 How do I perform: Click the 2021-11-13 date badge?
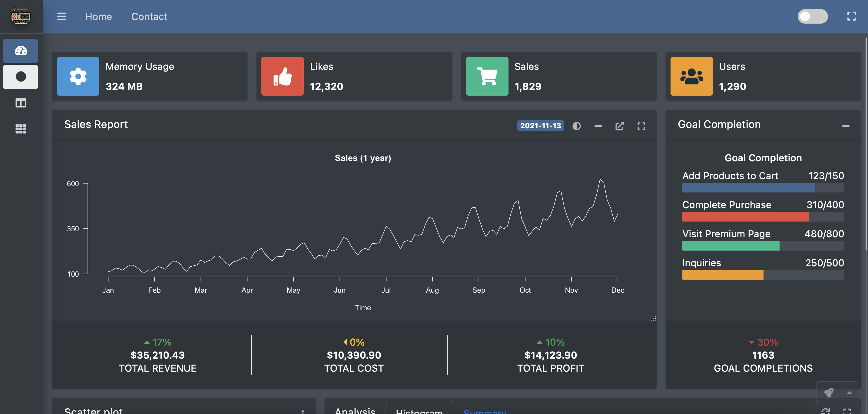pos(540,126)
